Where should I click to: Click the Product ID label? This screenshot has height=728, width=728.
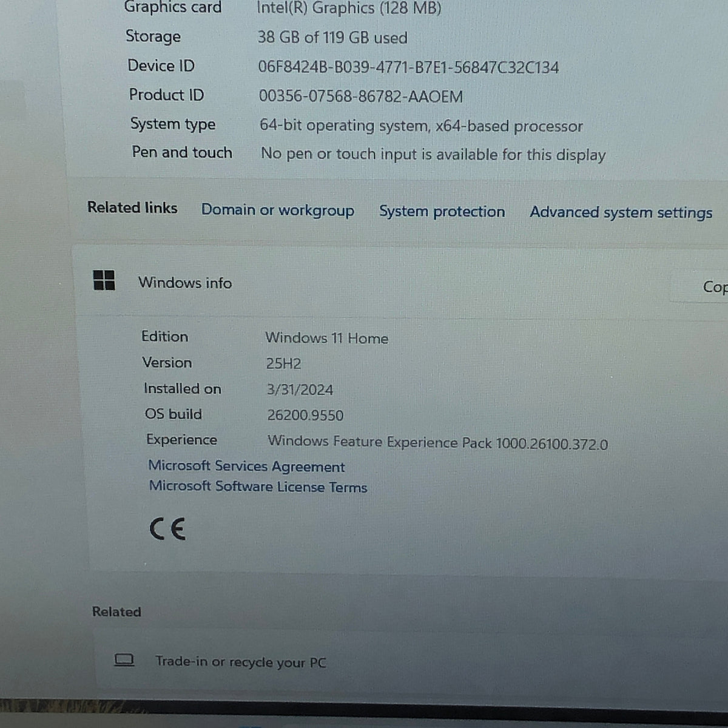[x=166, y=95]
